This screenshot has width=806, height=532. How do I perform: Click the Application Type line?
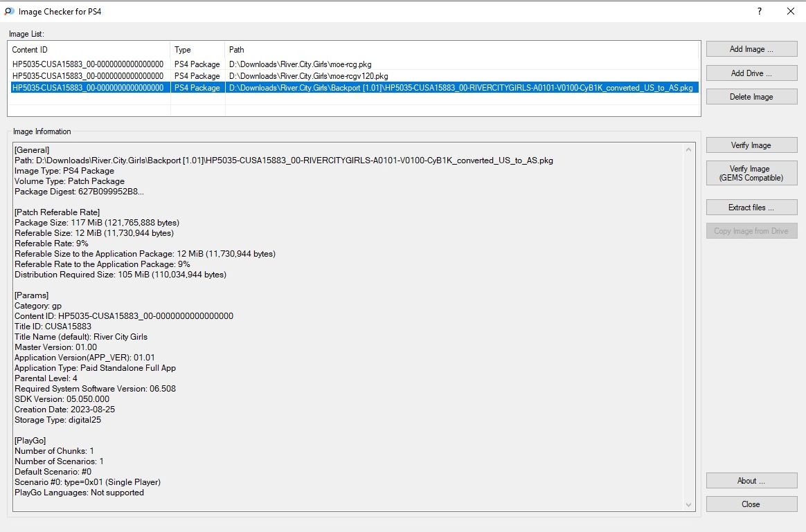(95, 368)
